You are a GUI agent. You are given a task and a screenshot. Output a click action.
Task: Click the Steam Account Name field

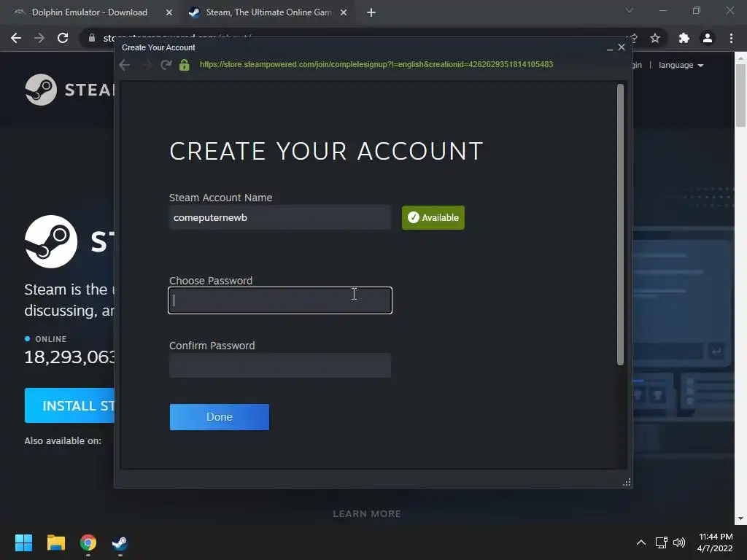coord(280,217)
